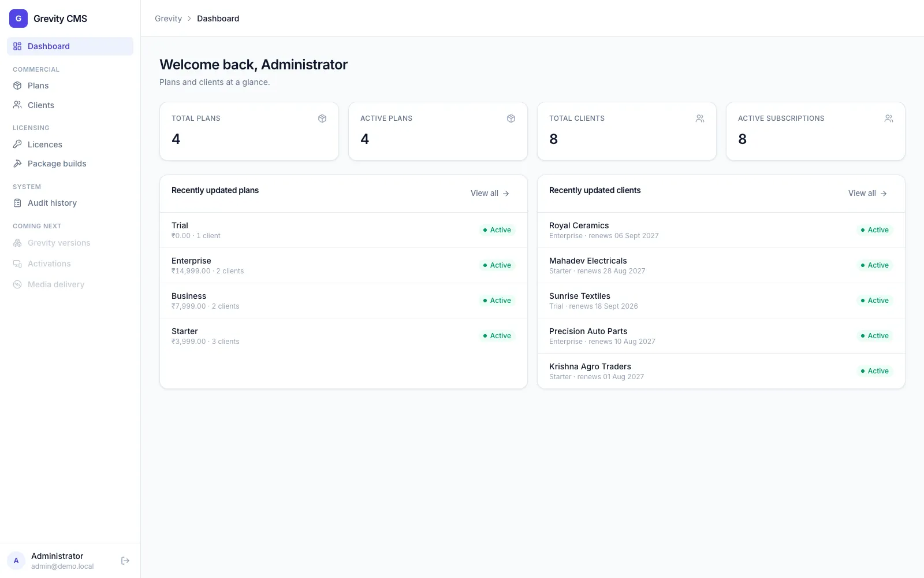Click Active badge on Starter plan
Image resolution: width=924 pixels, height=578 pixels.
click(497, 336)
